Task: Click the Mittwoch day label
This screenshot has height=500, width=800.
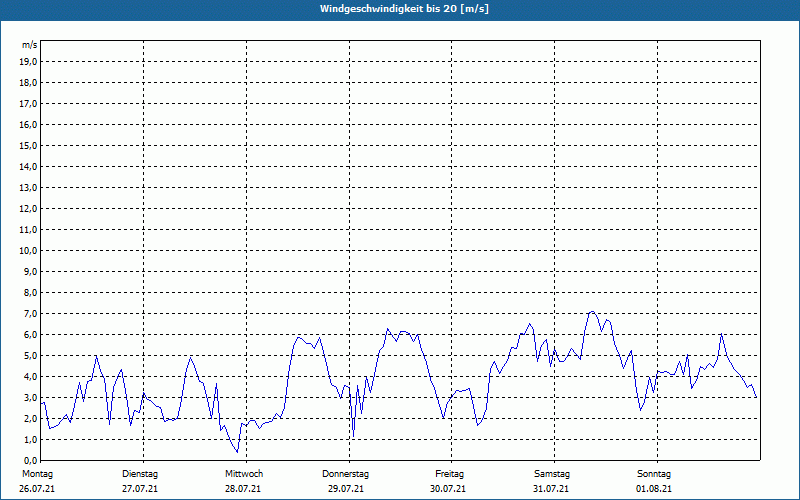Action: [x=244, y=474]
